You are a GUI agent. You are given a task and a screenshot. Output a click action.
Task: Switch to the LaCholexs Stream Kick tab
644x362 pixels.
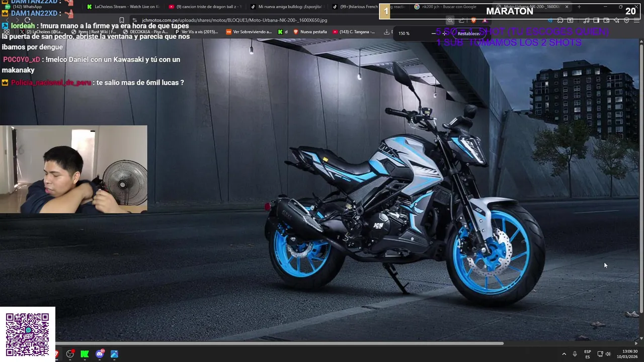click(123, 7)
